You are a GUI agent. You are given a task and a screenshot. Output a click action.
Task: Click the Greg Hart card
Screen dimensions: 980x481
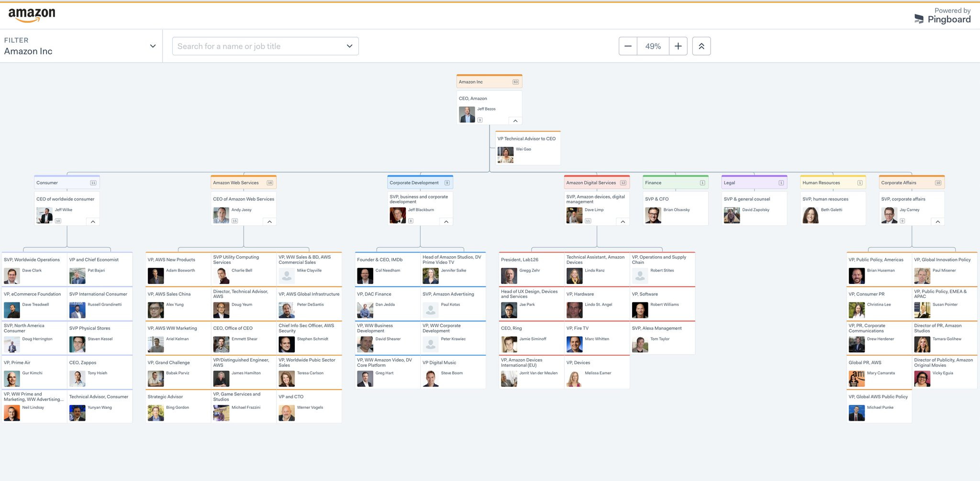click(388, 372)
